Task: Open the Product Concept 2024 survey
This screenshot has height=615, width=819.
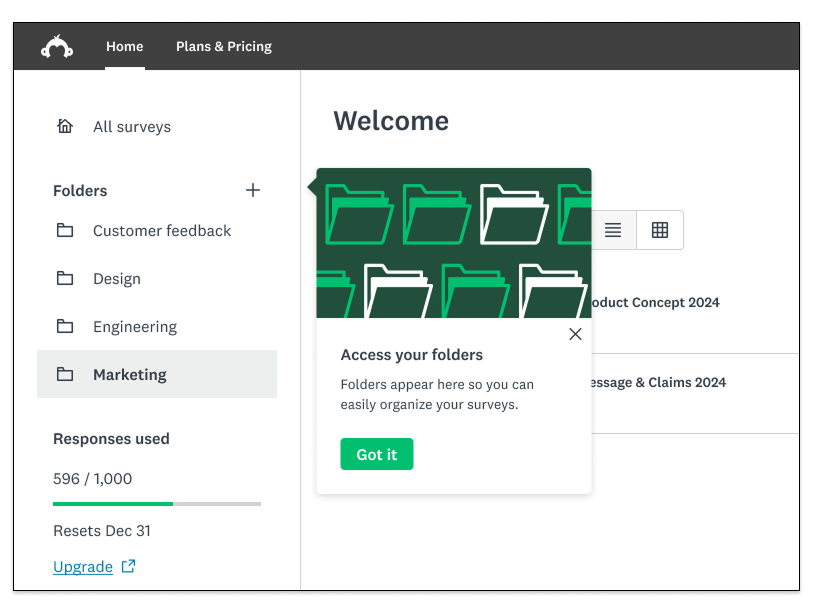Action: point(655,303)
